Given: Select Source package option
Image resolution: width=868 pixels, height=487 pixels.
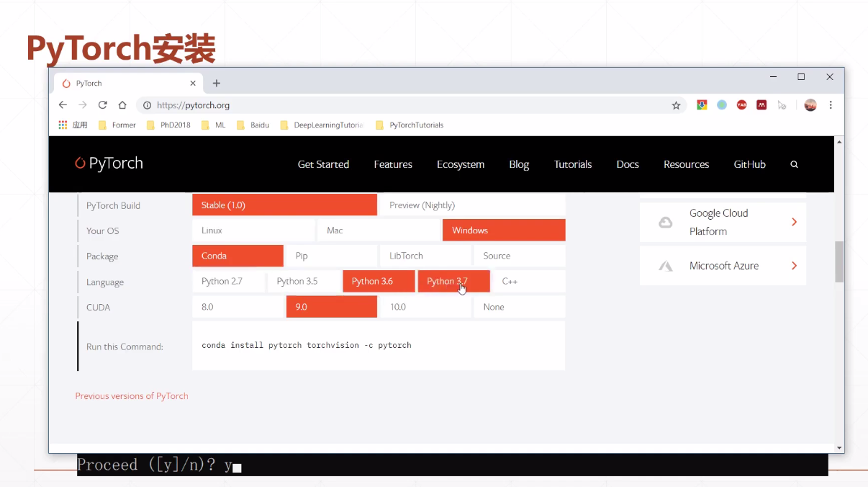Looking at the screenshot, I should click(520, 256).
